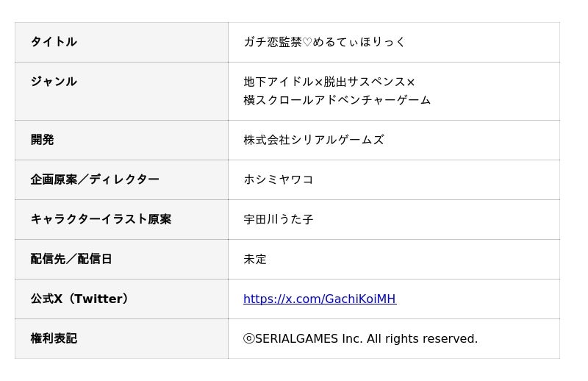Click the 宇田川うた子 illustrator name
Screen dimensions: 588x381
pyautogui.click(x=279, y=219)
